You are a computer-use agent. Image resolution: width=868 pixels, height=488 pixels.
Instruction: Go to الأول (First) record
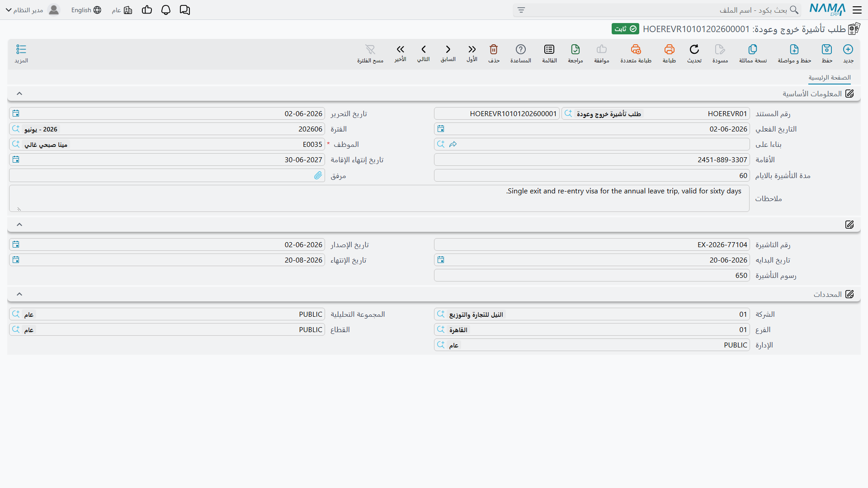[x=472, y=53]
